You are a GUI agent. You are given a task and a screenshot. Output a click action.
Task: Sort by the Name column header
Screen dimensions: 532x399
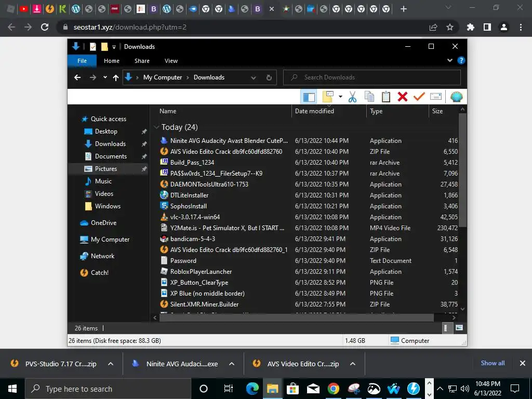click(168, 111)
